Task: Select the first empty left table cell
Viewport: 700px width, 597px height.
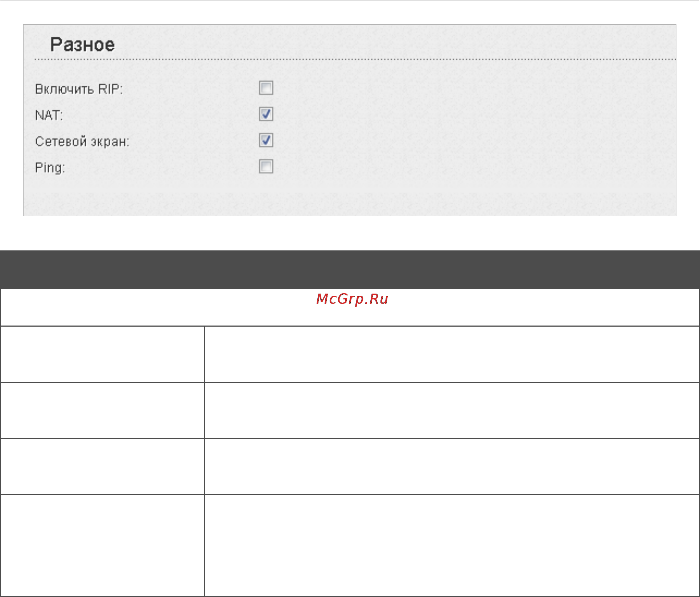Action: 103,354
